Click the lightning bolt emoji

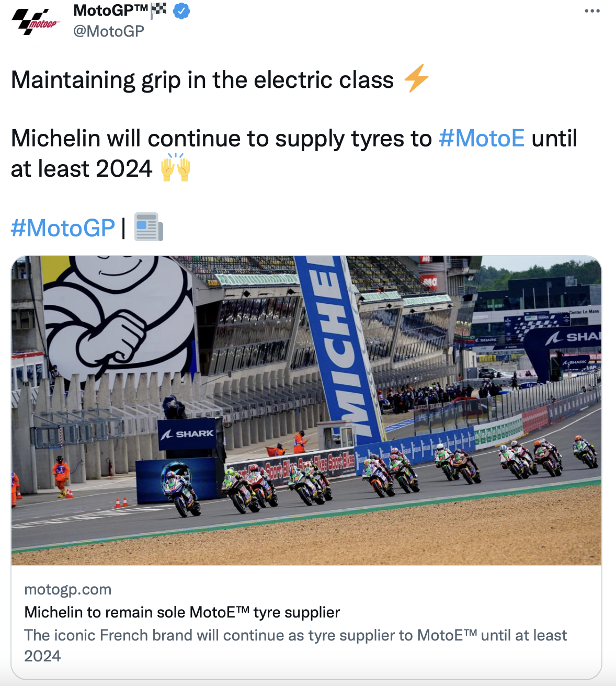tap(416, 79)
